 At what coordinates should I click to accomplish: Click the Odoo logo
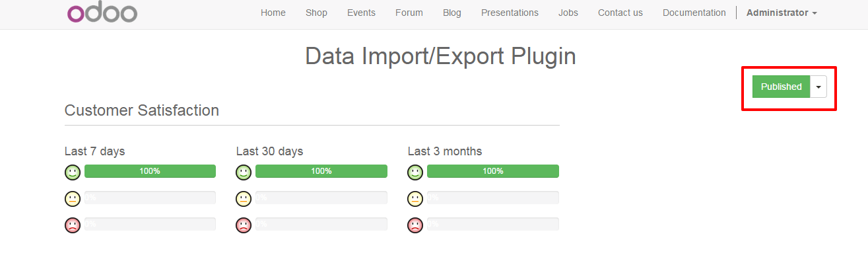point(102,13)
